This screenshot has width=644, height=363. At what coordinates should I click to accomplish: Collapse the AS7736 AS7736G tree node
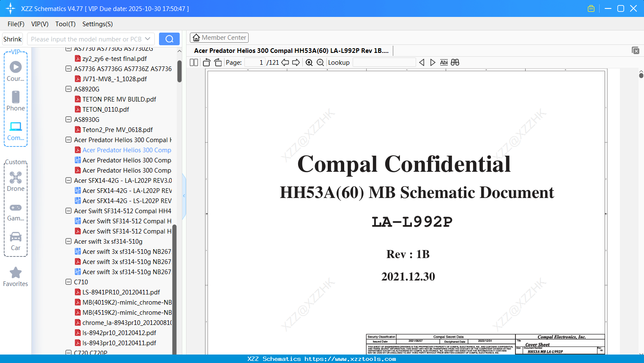[69, 69]
